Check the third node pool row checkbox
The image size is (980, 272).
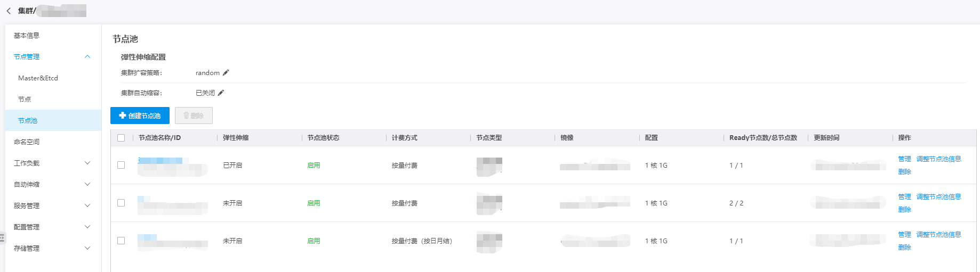[121, 241]
